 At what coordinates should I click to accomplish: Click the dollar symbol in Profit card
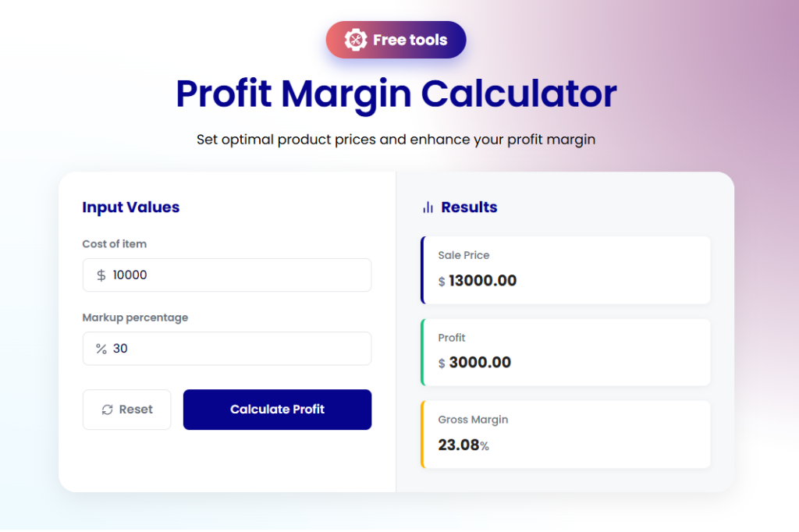tap(441, 364)
